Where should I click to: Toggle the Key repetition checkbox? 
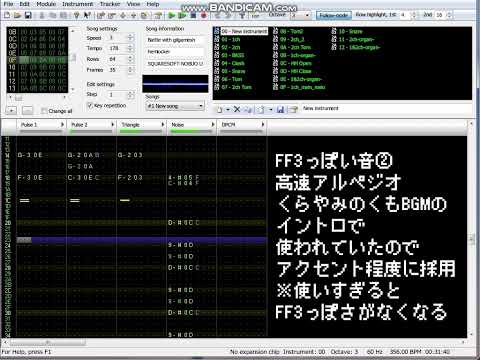90,105
